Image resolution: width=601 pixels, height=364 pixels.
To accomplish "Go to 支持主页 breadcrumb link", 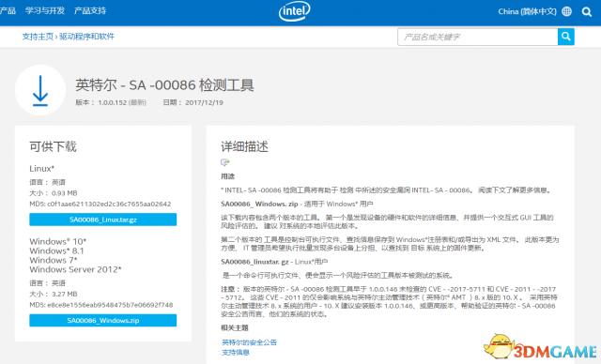I will click(38, 37).
